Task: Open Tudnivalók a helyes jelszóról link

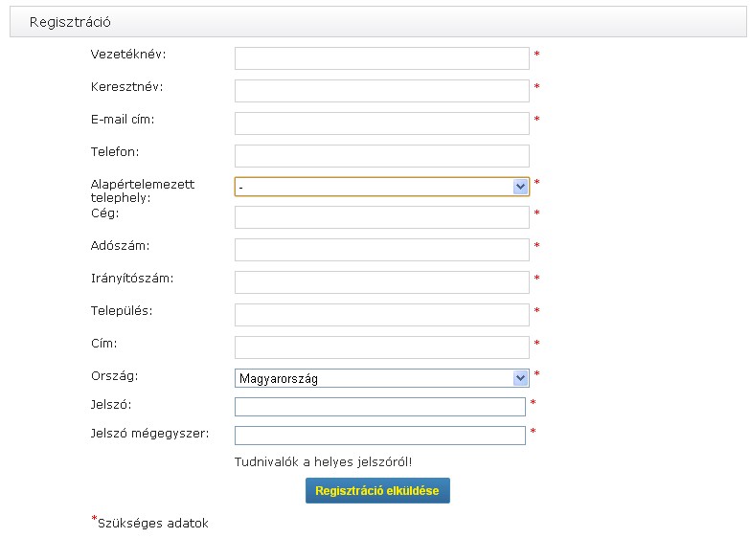Action: tap(323, 462)
